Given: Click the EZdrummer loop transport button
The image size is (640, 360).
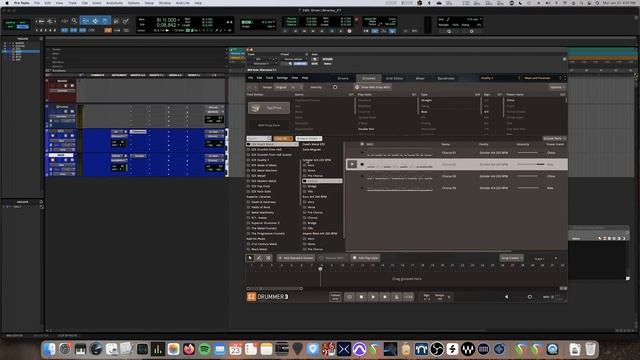Looking at the screenshot, I should pyautogui.click(x=349, y=297).
